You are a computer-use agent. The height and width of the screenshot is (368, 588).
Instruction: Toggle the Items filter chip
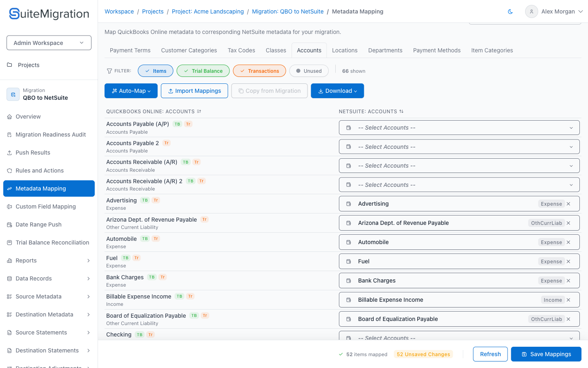(x=156, y=71)
